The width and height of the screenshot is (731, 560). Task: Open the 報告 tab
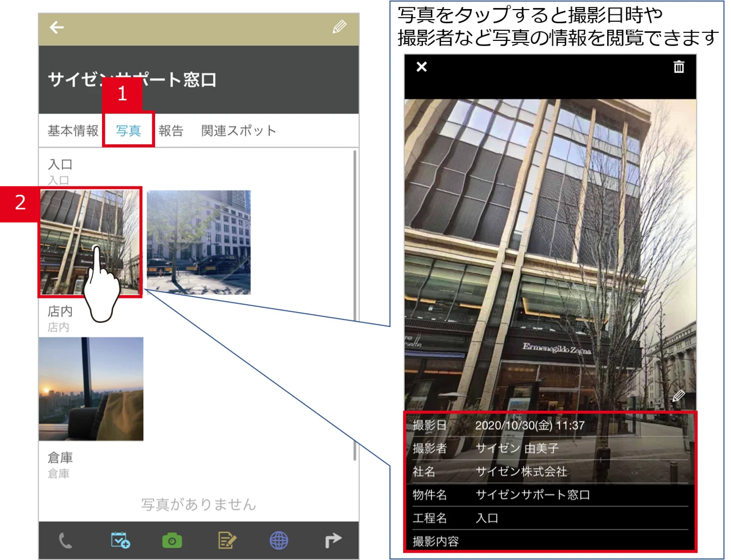coord(171,131)
